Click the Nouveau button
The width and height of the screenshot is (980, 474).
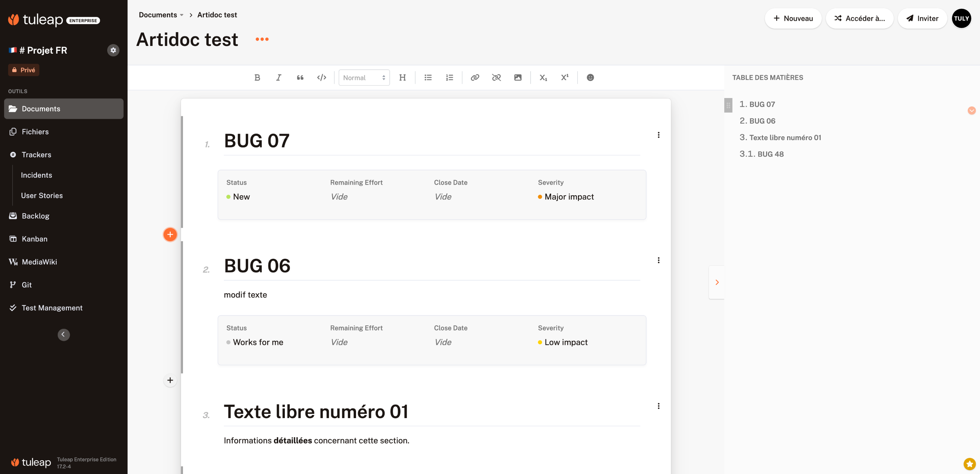coord(793,18)
